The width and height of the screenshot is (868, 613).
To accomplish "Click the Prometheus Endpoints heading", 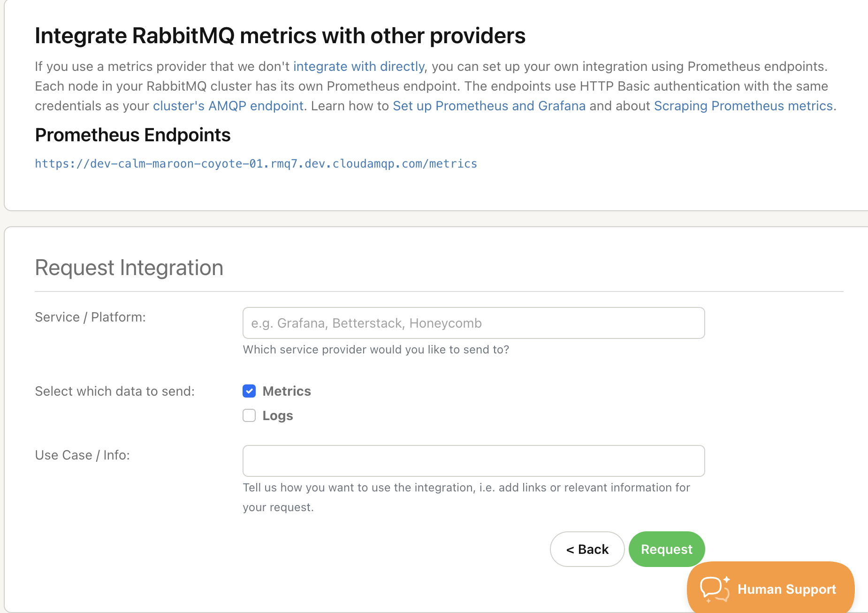I will (x=133, y=135).
